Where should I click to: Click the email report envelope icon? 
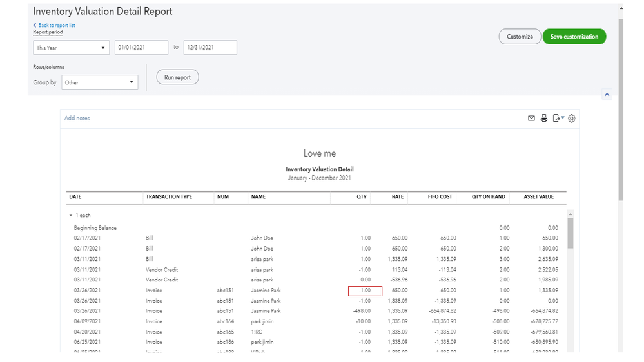[x=531, y=119]
